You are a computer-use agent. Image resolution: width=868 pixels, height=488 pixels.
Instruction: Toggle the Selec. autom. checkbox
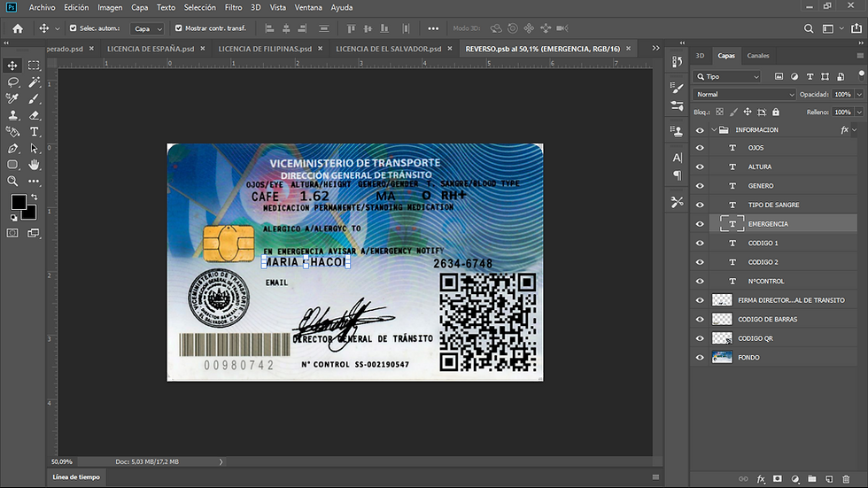pyautogui.click(x=73, y=27)
